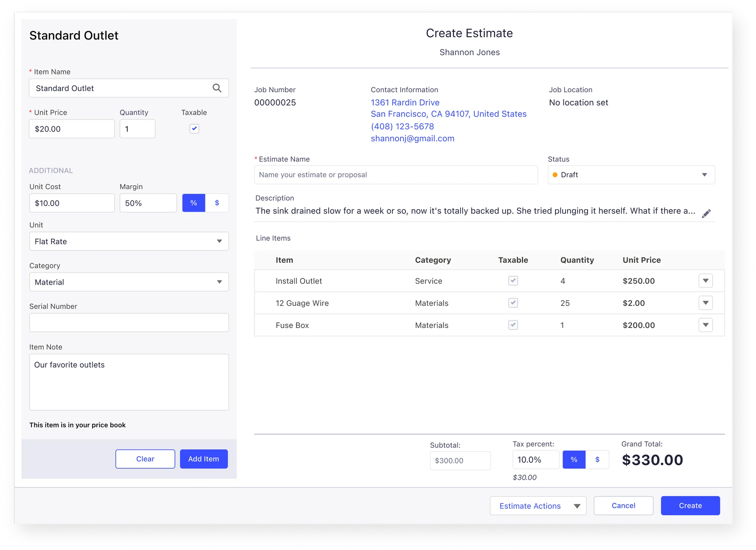
Task: Select the Fuse Box line item name
Action: (292, 325)
